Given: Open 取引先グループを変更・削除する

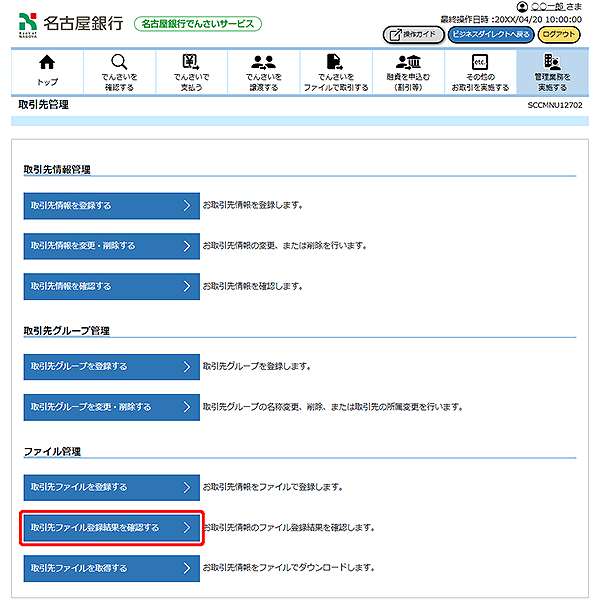Looking at the screenshot, I should [x=111, y=407].
